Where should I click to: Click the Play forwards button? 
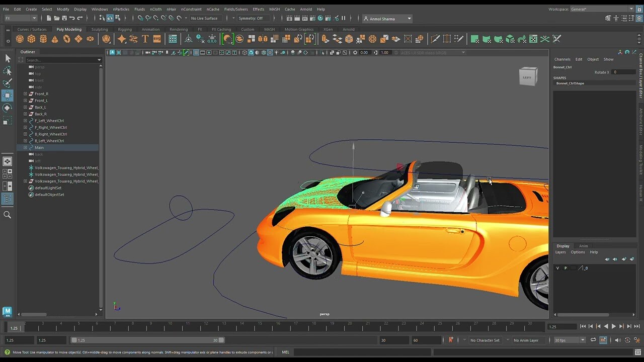(x=613, y=327)
